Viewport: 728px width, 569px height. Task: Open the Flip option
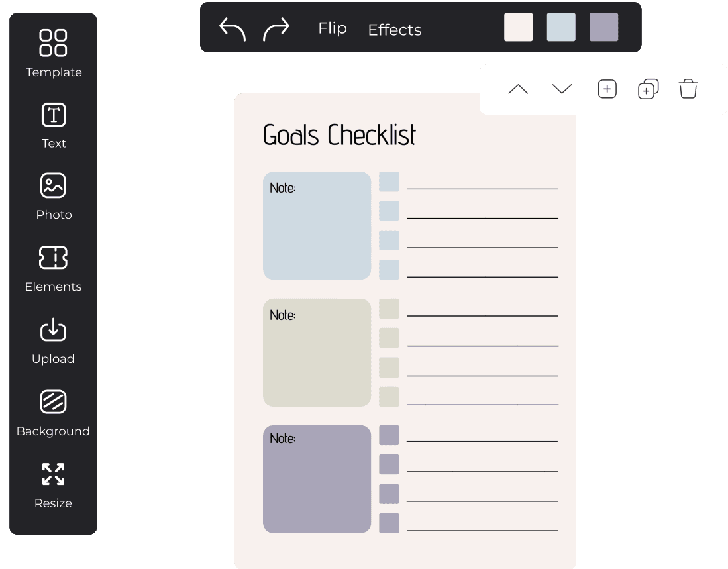(333, 28)
